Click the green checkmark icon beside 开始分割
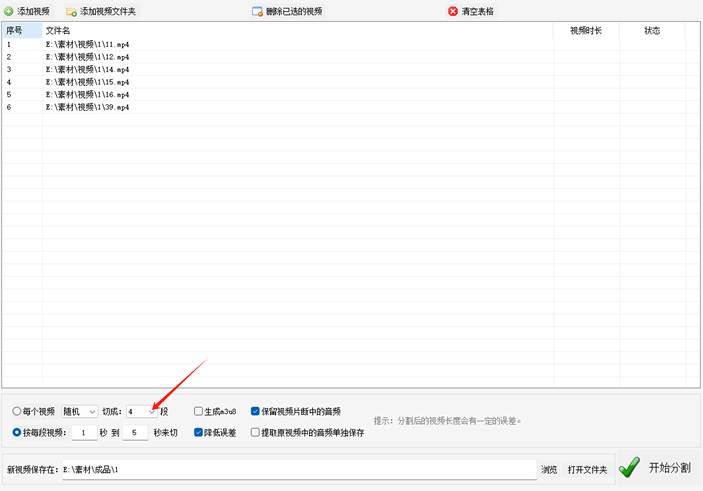The width and height of the screenshot is (703, 491). click(x=629, y=467)
